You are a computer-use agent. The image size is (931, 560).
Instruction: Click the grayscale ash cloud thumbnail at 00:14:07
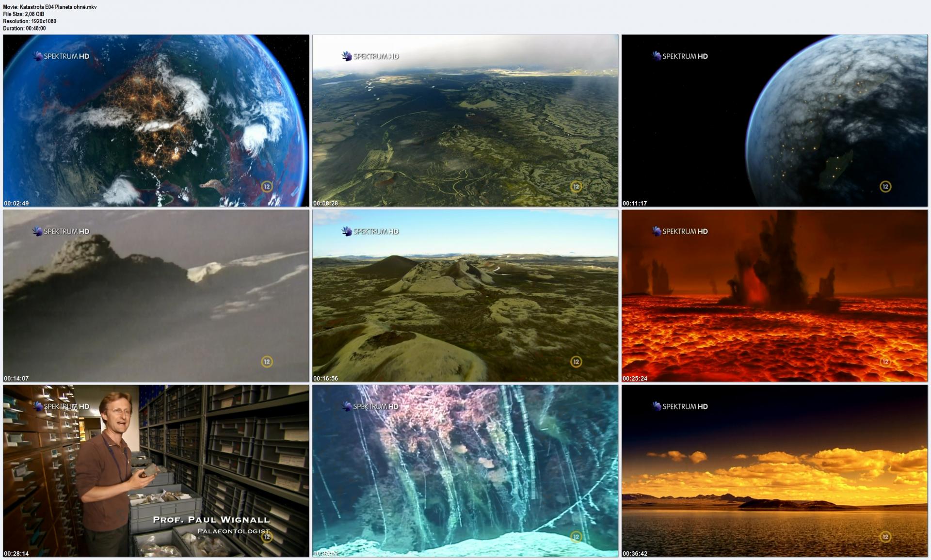click(156, 295)
